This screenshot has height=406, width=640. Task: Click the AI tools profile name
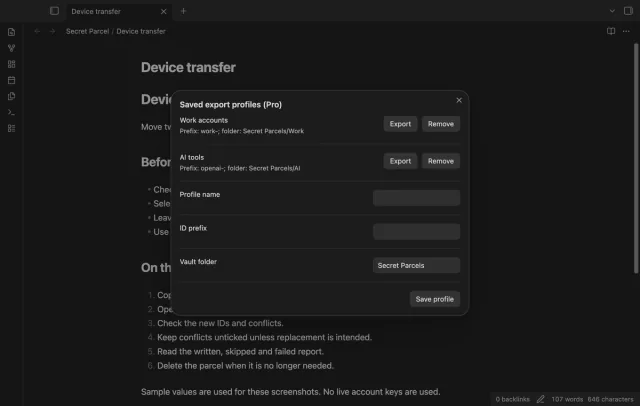192,158
